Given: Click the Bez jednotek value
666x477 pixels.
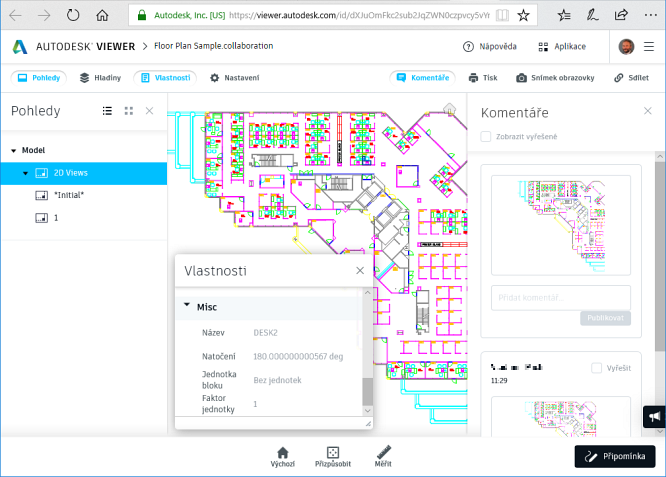Looking at the screenshot, I should click(277, 380).
